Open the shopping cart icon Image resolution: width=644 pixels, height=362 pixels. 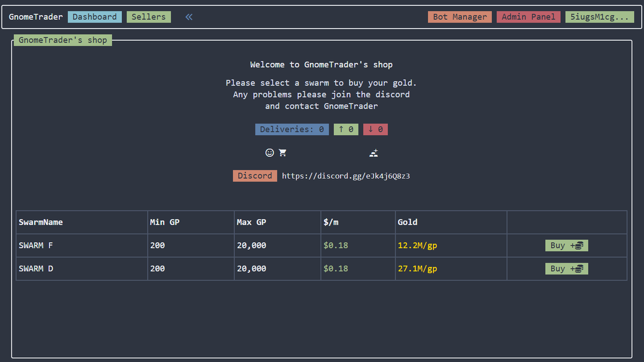click(x=282, y=153)
